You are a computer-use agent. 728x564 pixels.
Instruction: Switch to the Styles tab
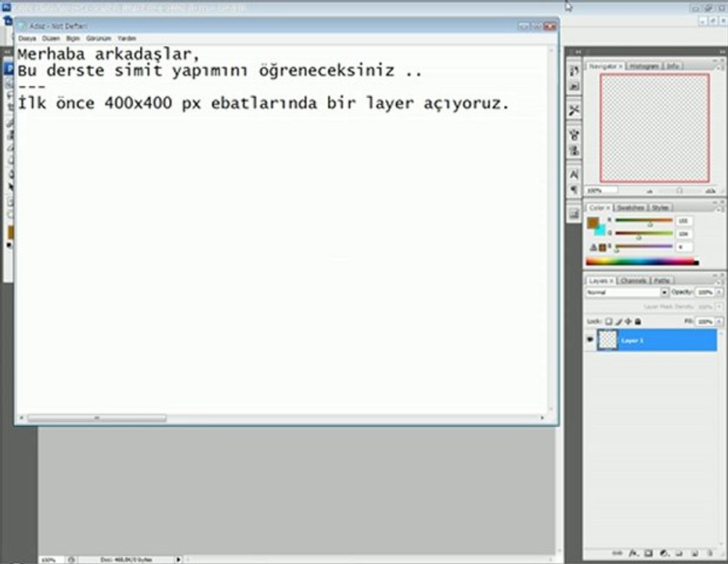point(660,208)
